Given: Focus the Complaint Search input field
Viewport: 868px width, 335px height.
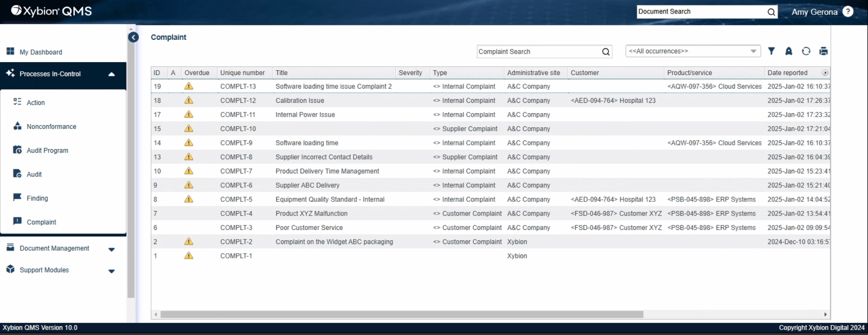Looking at the screenshot, I should tap(538, 52).
